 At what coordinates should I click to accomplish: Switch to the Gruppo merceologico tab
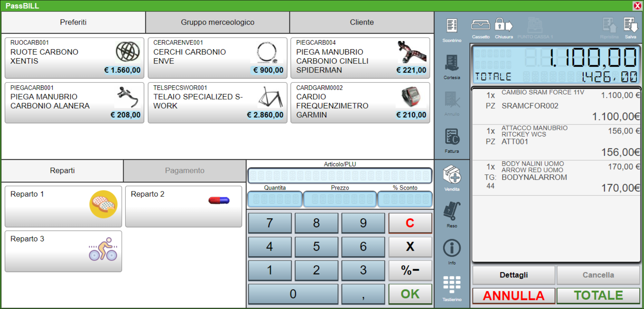(x=217, y=22)
